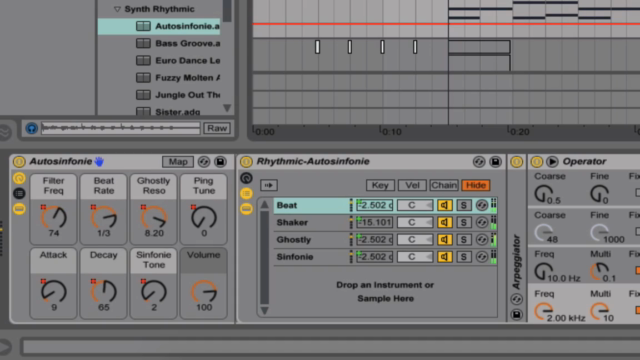Click the auto-select chain button

pyautogui.click(x=269, y=185)
